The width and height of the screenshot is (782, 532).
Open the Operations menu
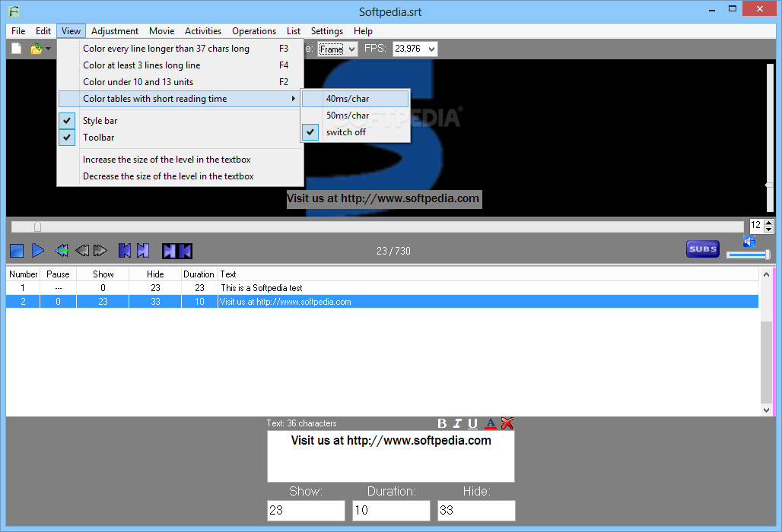pos(254,31)
